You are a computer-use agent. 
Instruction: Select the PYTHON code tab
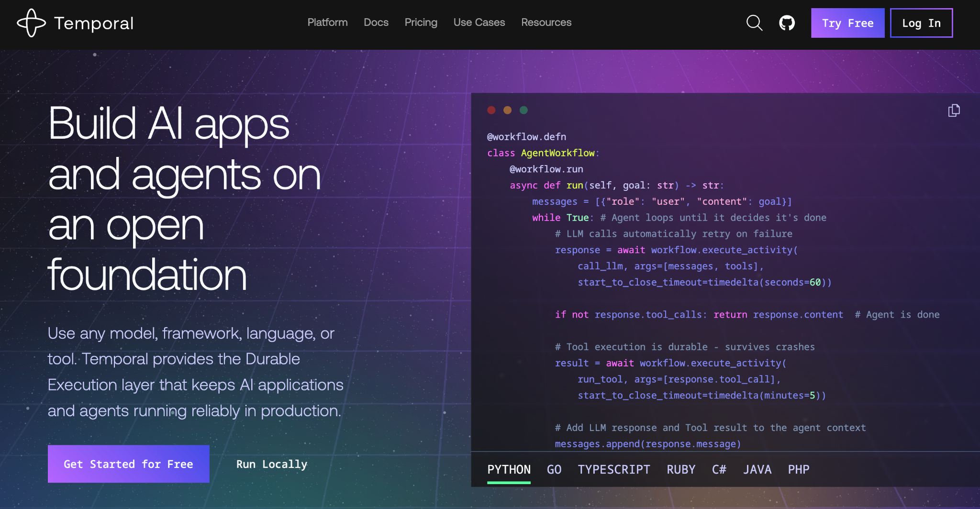click(x=509, y=469)
